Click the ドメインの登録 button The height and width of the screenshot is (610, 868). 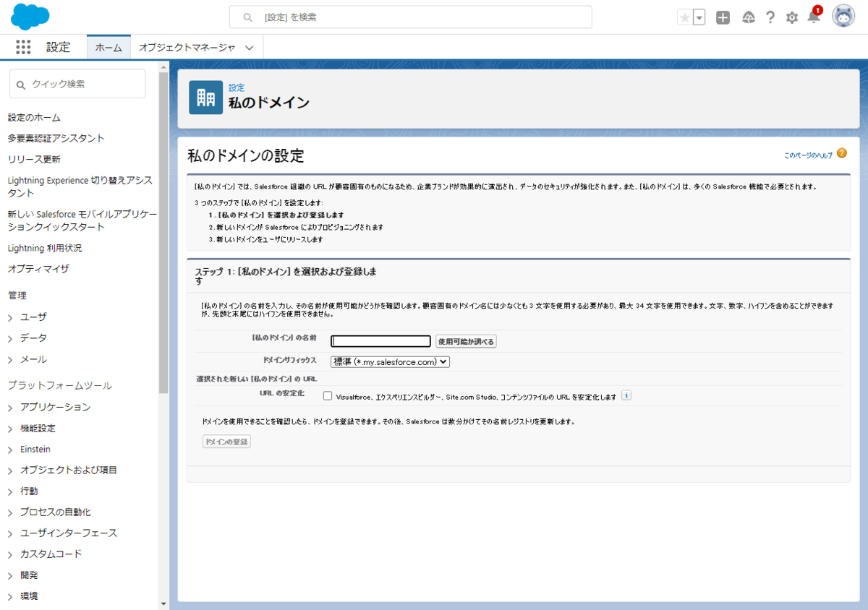point(226,442)
